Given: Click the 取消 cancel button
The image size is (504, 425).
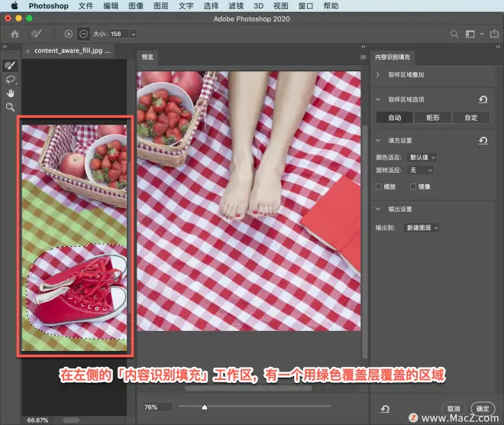Looking at the screenshot, I should click(454, 409).
